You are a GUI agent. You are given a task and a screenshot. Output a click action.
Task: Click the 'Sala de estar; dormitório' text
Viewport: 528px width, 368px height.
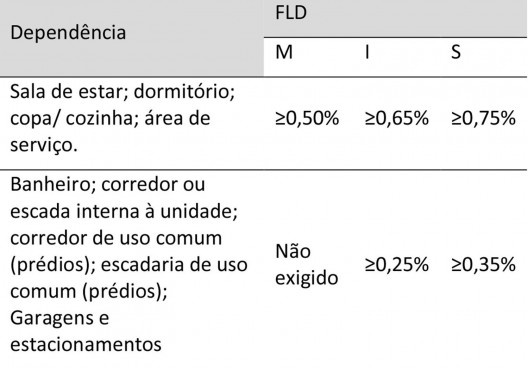point(123,92)
